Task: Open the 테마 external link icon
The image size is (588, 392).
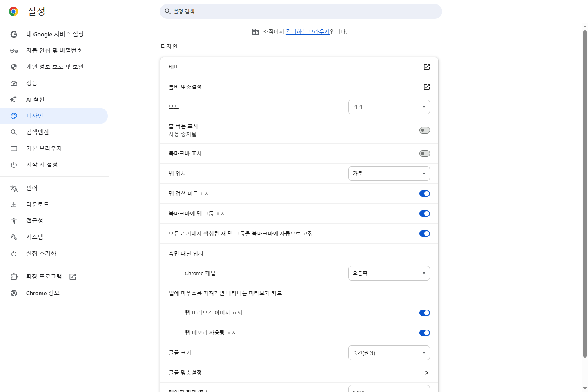Action: (427, 67)
